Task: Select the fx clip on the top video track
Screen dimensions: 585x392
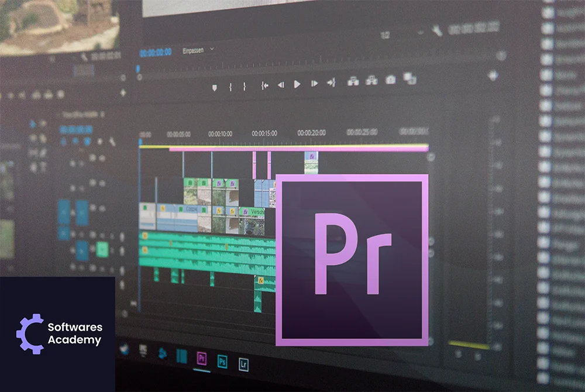Action: [x=312, y=163]
